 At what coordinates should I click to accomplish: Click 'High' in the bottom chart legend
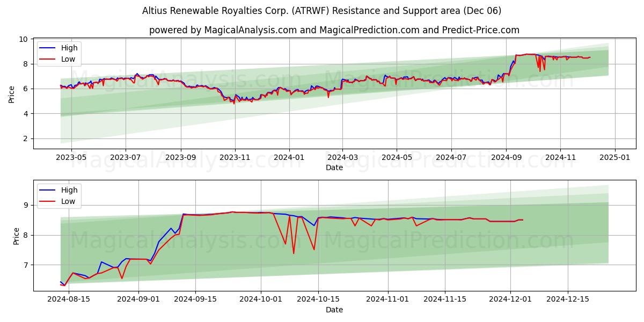pos(69,190)
